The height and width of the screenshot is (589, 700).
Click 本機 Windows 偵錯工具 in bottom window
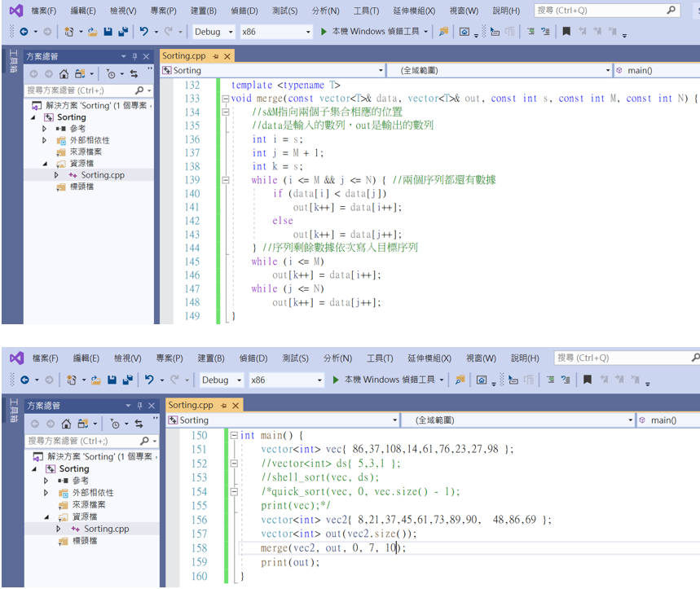[390, 380]
